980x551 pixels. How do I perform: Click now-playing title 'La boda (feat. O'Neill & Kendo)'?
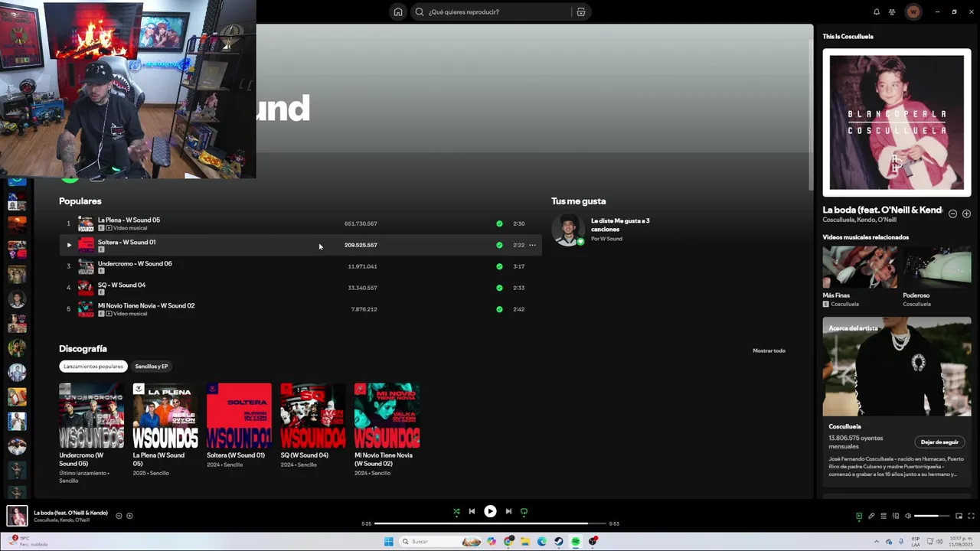(70, 513)
